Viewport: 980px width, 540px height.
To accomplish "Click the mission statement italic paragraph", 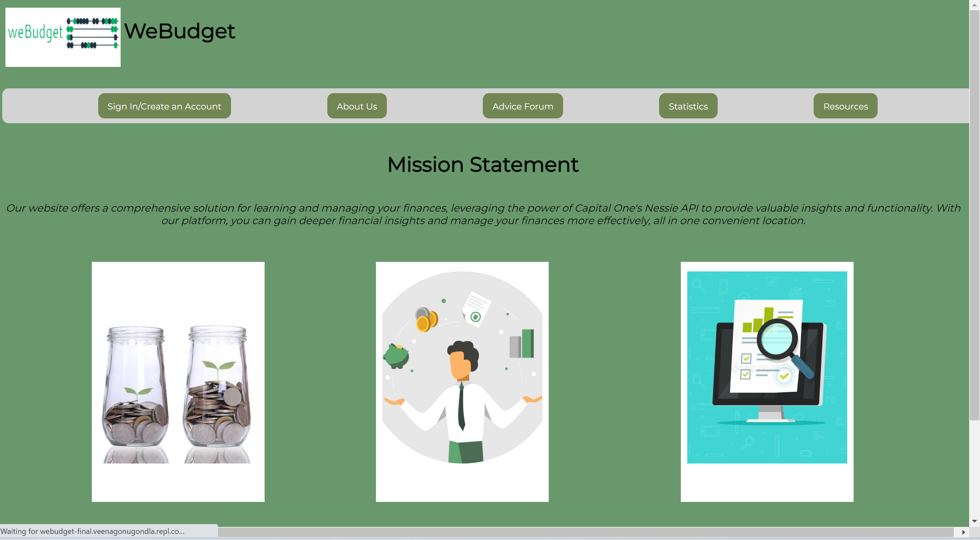I will (483, 214).
